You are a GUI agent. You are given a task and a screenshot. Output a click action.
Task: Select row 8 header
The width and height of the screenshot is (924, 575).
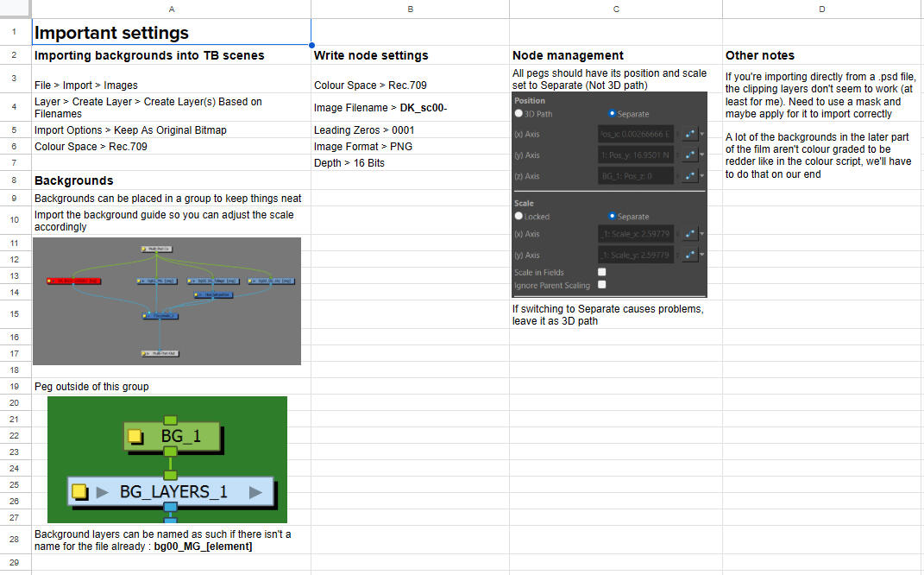point(15,180)
